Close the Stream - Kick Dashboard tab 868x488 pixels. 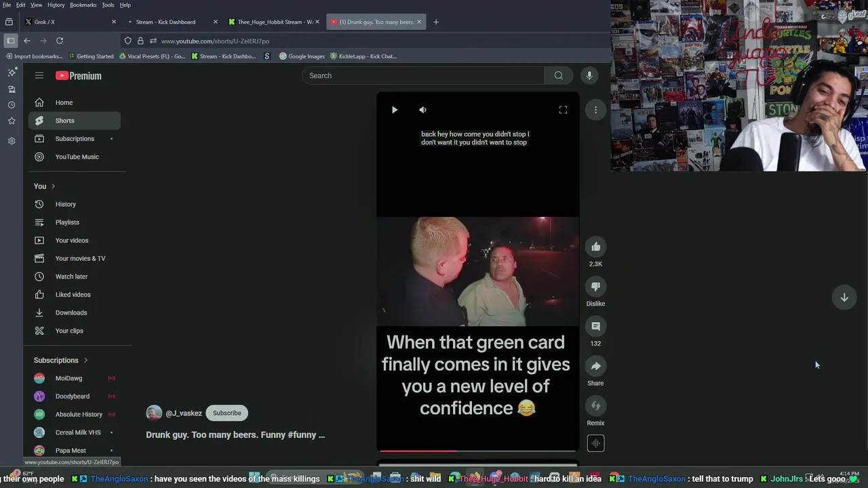coord(216,22)
